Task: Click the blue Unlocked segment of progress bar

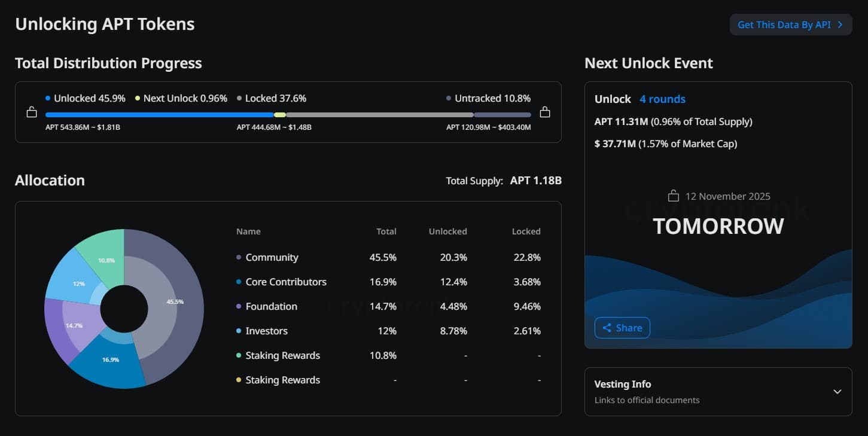Action: coord(159,115)
